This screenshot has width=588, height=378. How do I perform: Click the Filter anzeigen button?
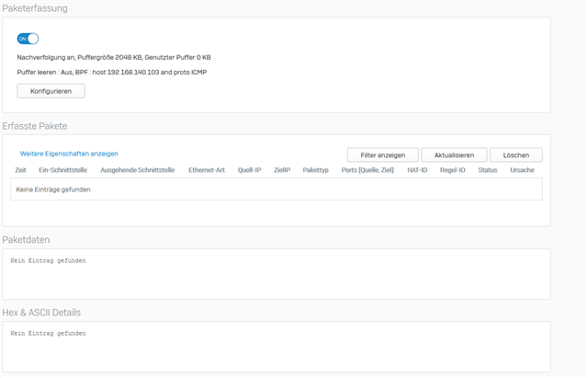382,155
